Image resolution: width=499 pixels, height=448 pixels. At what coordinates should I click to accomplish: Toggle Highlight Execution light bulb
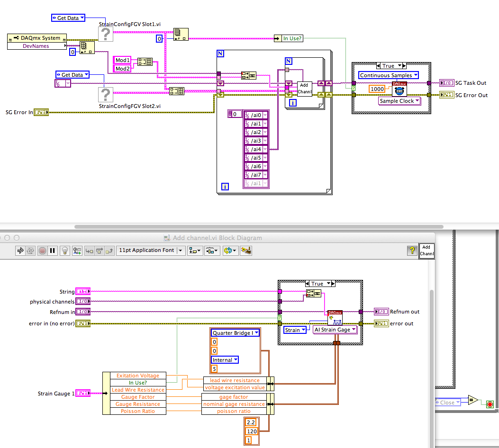(65, 251)
